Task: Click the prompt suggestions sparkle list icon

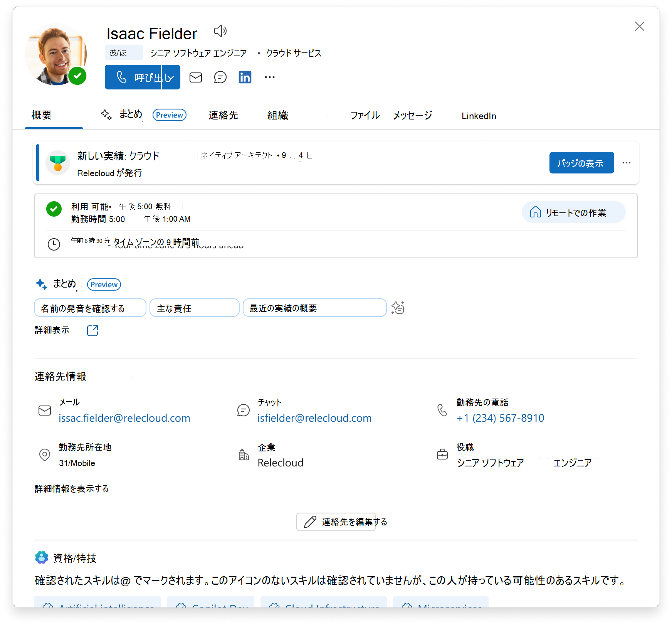Action: [x=398, y=308]
